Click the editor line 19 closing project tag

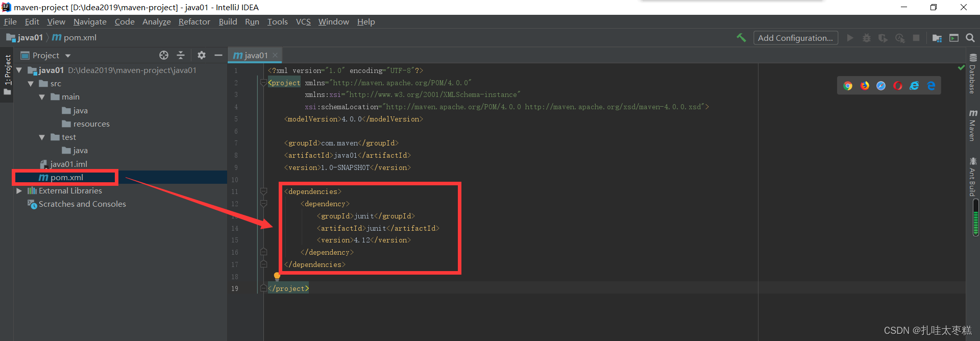click(289, 288)
